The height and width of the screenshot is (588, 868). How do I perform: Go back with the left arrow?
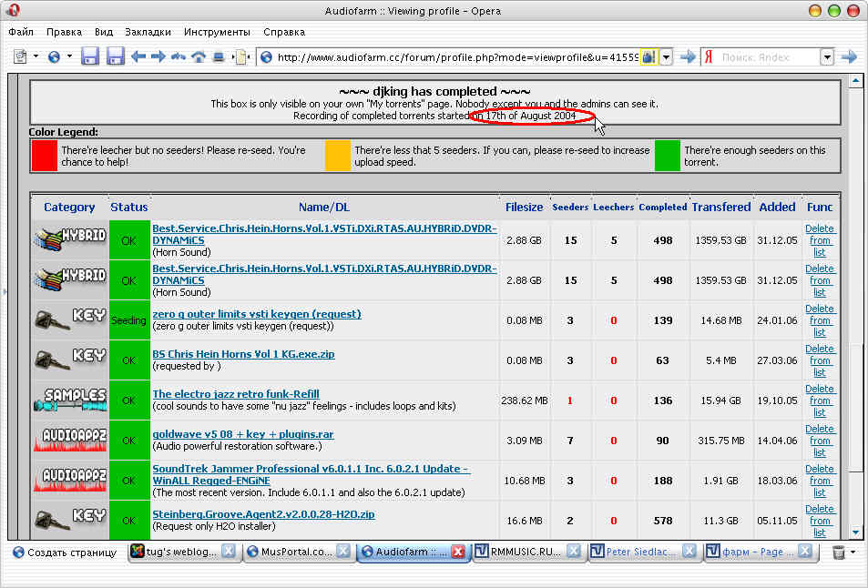pos(138,56)
